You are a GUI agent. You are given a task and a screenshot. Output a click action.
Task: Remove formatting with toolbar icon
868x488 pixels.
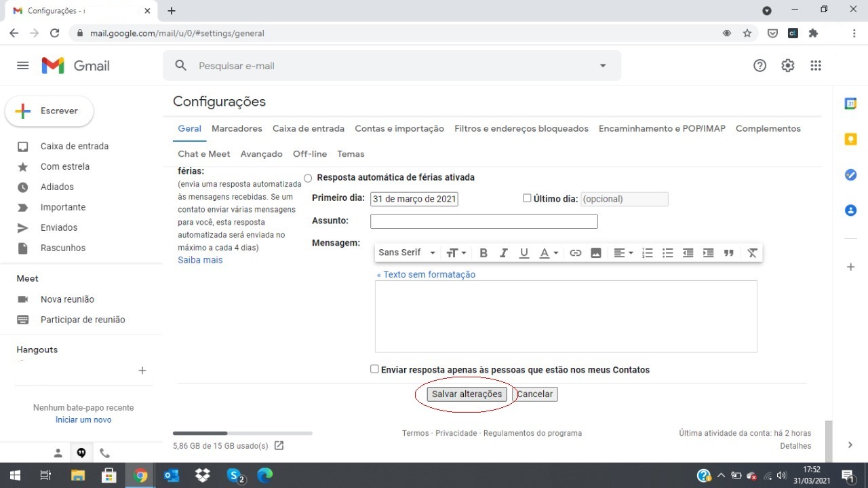(x=752, y=252)
